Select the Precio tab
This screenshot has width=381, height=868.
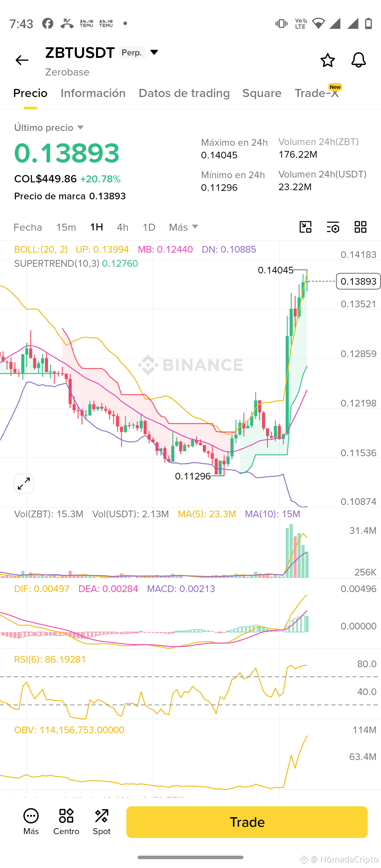30,93
